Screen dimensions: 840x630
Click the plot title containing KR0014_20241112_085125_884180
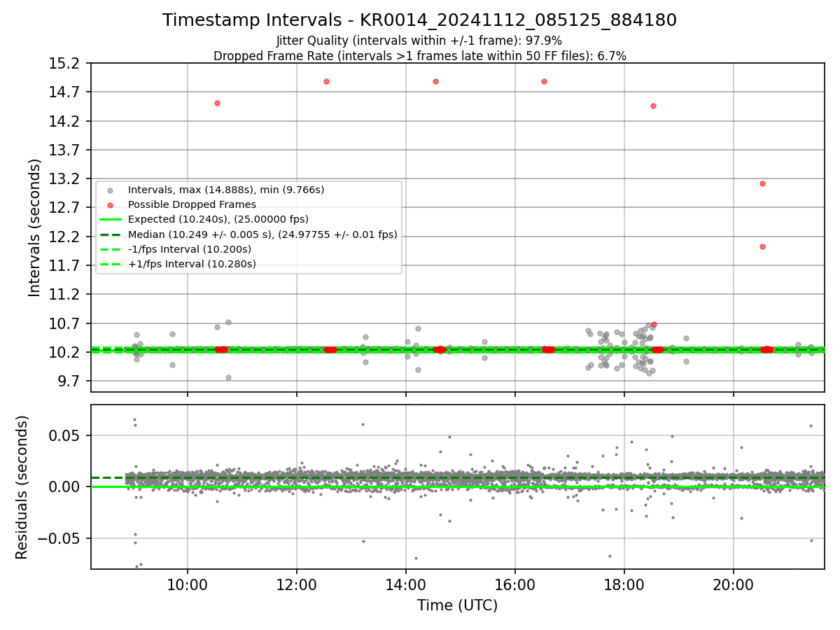tap(419, 20)
